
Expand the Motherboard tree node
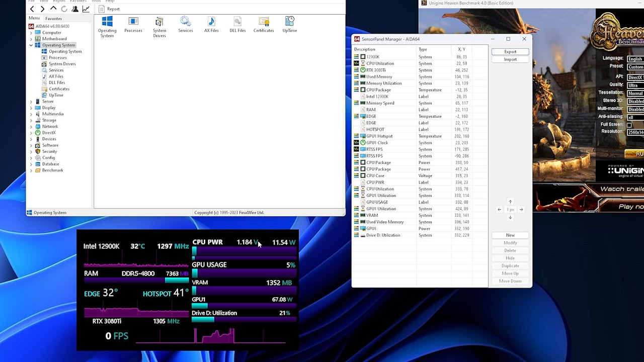coord(31,39)
